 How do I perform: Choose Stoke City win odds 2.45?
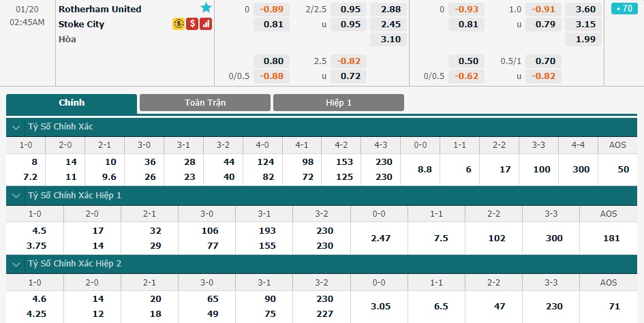tap(388, 25)
